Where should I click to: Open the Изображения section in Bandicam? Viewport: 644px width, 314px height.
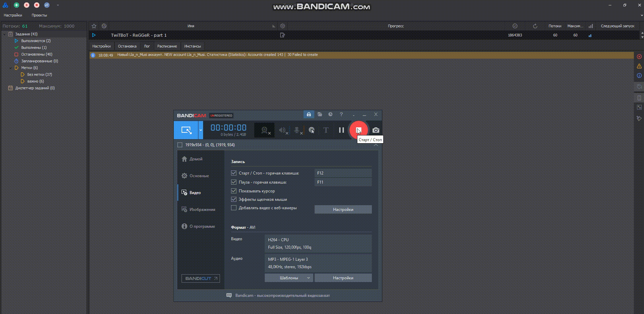202,210
